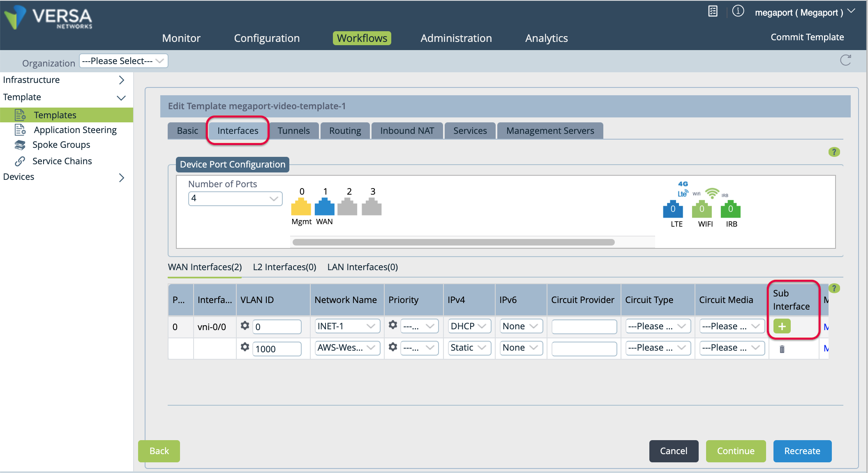The height and width of the screenshot is (473, 868).
Task: Open the task list icon in the top bar
Action: point(713,11)
